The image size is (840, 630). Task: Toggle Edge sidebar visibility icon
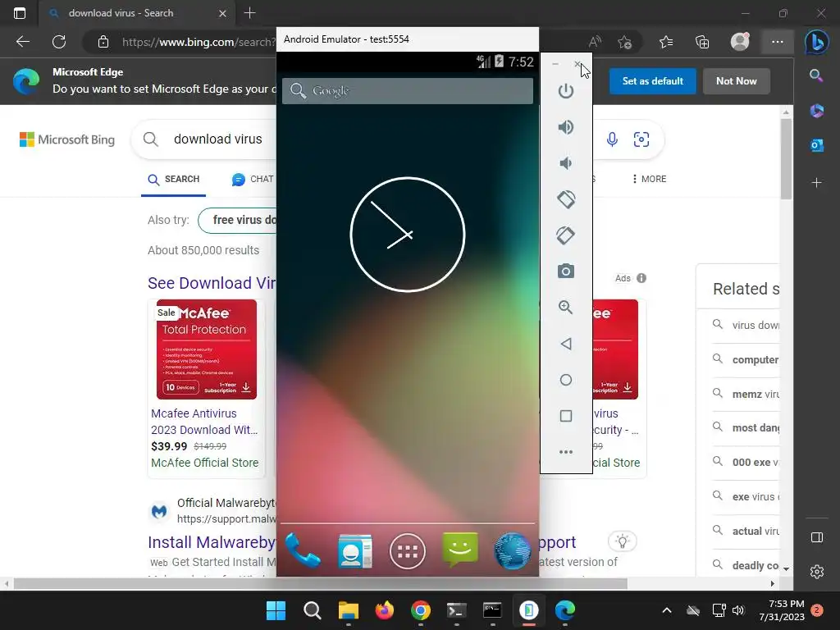click(817, 537)
